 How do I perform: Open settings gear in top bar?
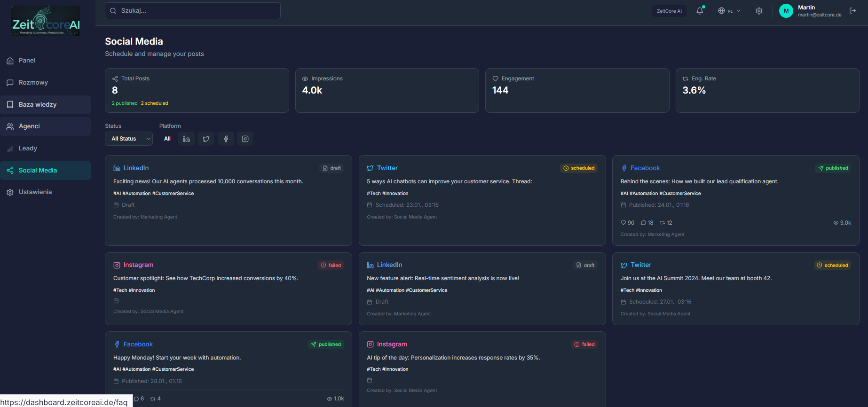coord(759,11)
